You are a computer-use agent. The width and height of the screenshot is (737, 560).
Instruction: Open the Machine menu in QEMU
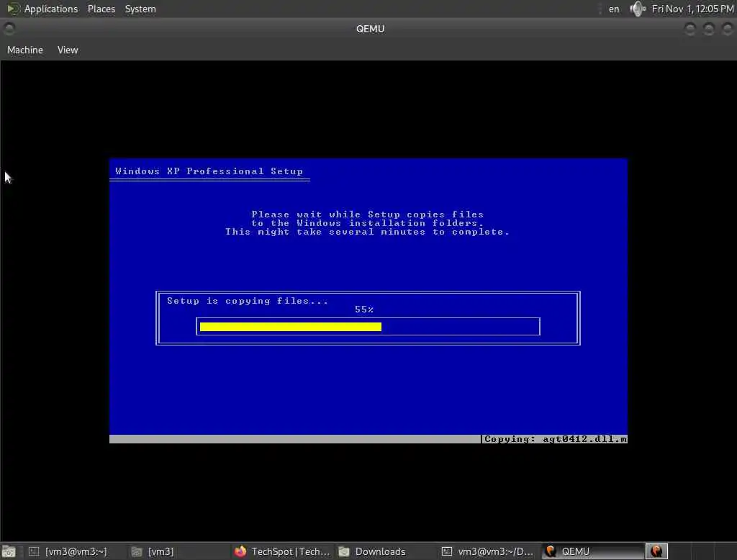click(25, 50)
